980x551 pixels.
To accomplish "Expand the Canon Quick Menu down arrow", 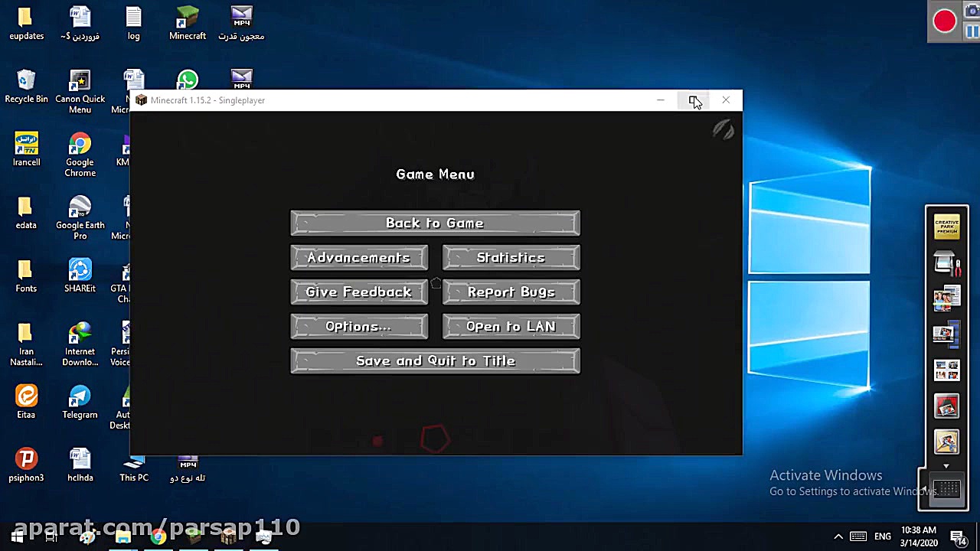I will pyautogui.click(x=946, y=466).
